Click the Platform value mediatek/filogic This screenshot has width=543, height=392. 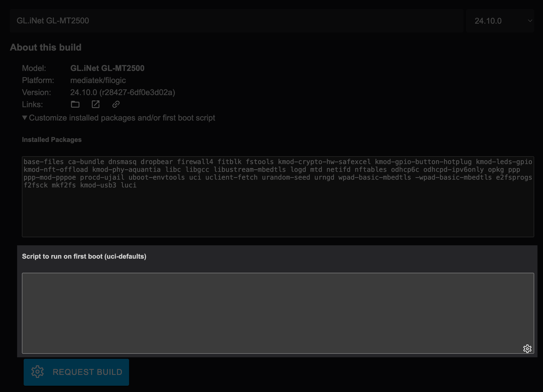click(98, 80)
